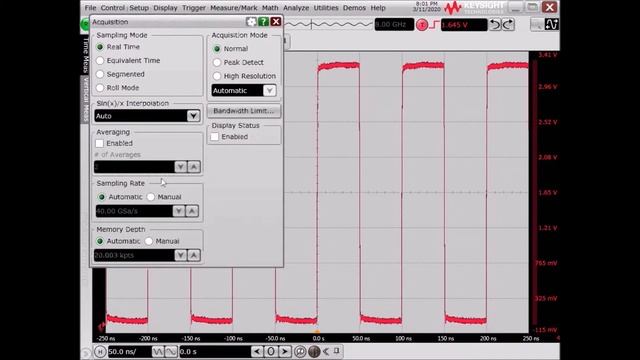Select High Resolution acquisition mode
Viewport: 640px width, 360px height.
[217, 76]
